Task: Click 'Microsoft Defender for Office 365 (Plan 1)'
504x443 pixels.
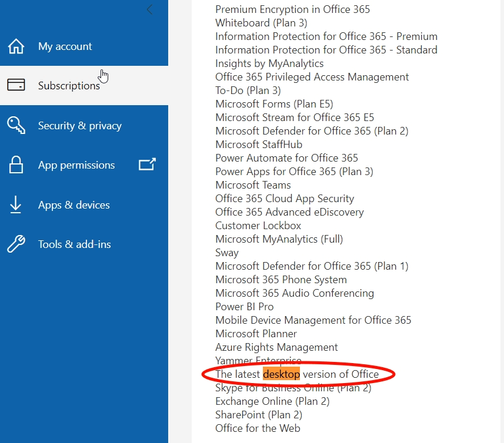Action: coord(312,266)
